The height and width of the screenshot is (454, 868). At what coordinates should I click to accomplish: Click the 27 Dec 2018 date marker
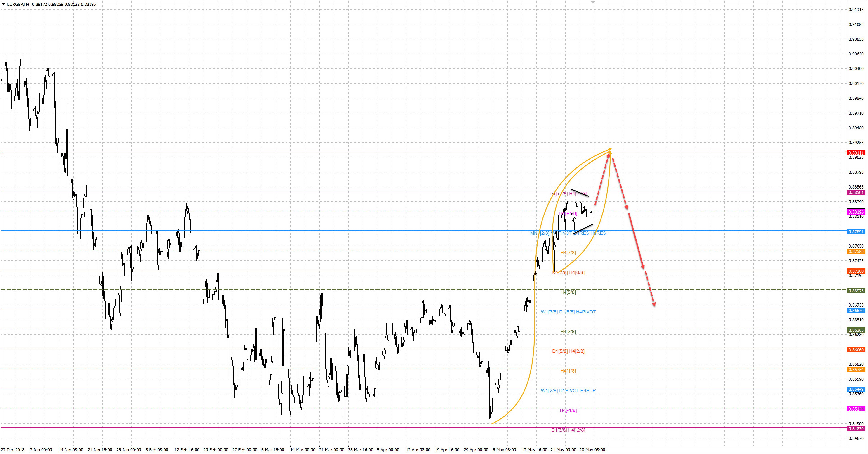tap(13, 450)
